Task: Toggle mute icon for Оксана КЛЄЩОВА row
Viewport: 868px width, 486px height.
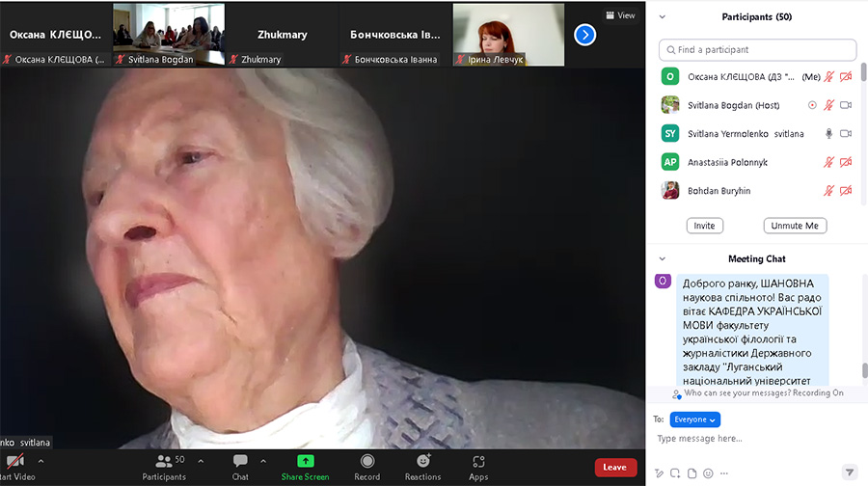Action: point(828,77)
